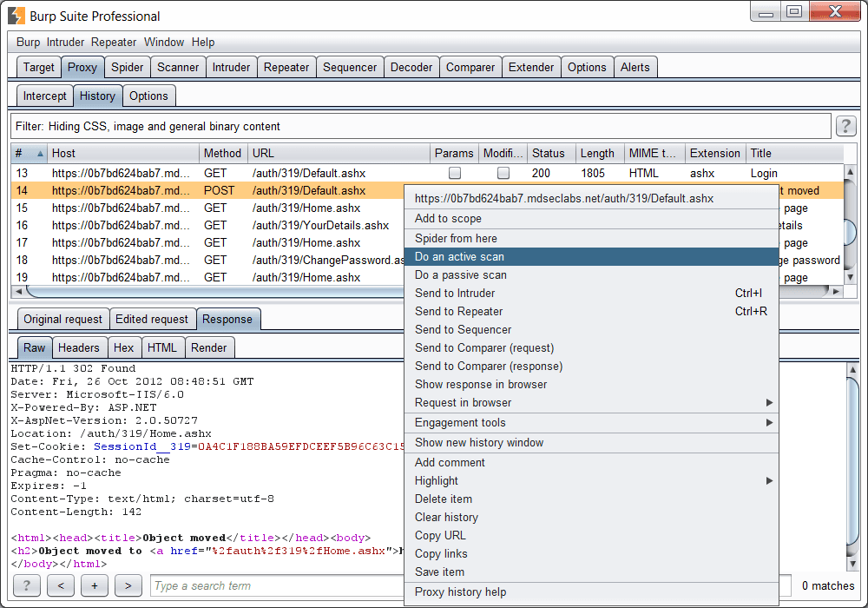
Task: Click the plus search options button
Action: coord(94,585)
